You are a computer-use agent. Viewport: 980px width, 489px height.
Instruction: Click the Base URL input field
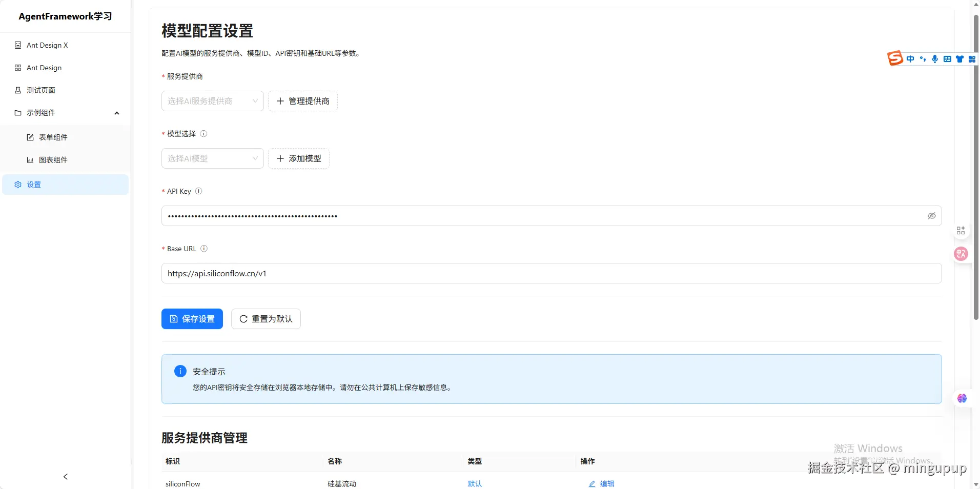(x=551, y=273)
